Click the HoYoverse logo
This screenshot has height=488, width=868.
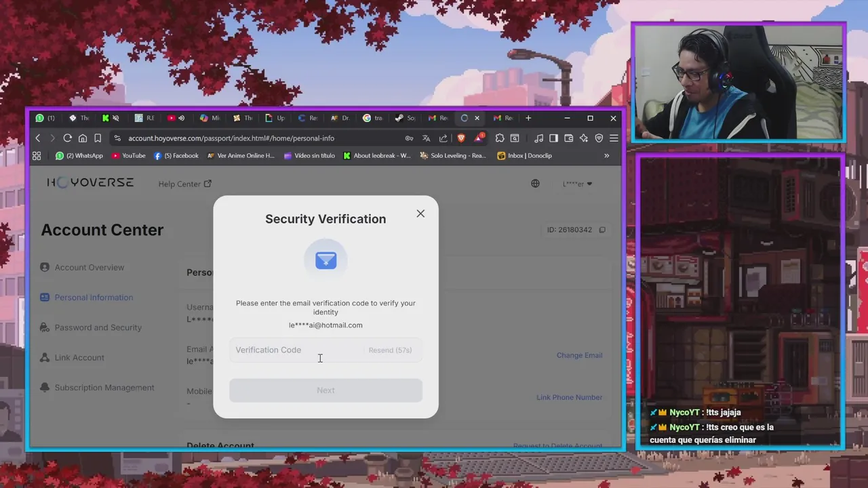(90, 182)
